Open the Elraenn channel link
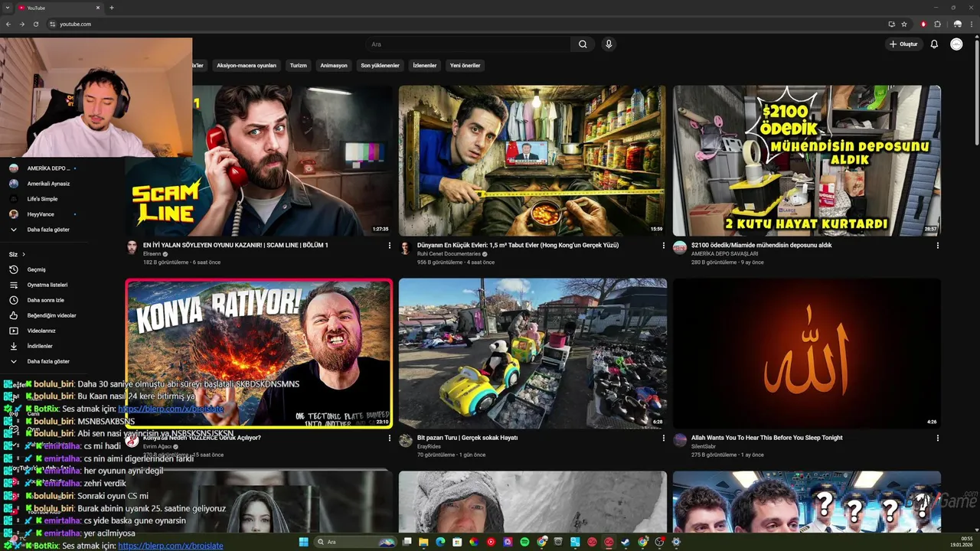 click(x=152, y=254)
